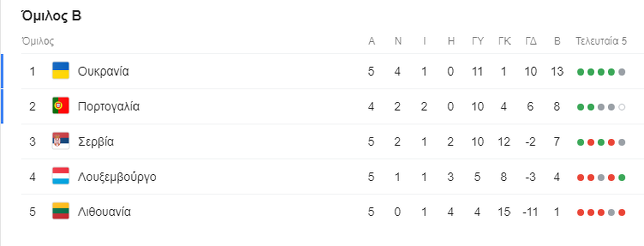The width and height of the screenshot is (644, 246).
Task: Open the Ουκρανία team link
Action: click(103, 71)
